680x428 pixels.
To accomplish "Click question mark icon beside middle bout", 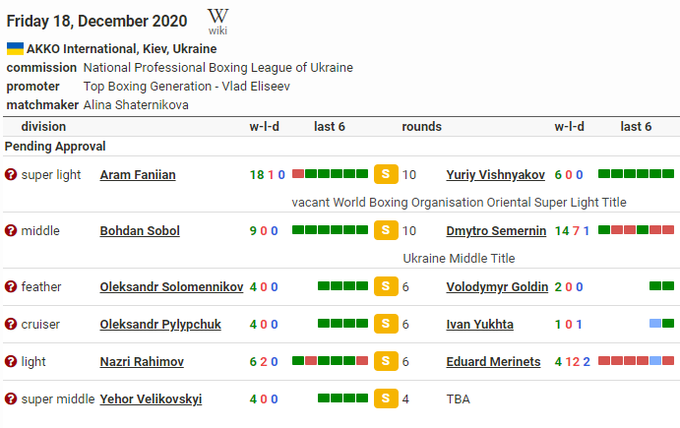I will pyautogui.click(x=11, y=231).
